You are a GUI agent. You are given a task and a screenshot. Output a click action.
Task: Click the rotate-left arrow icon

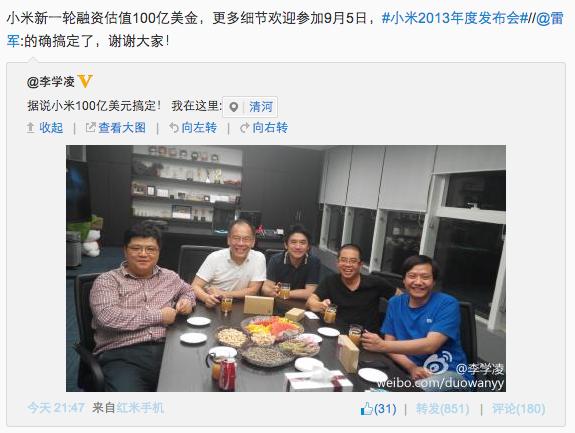(x=174, y=128)
